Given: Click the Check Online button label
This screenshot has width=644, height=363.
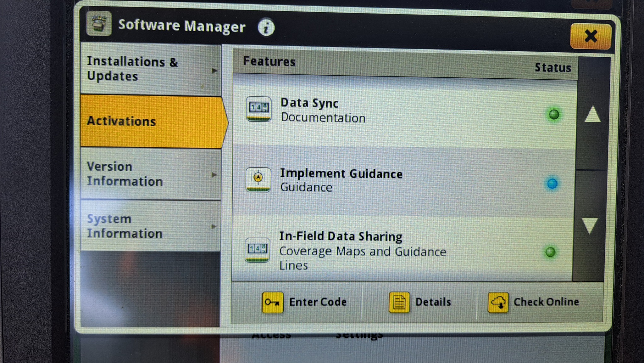Looking at the screenshot, I should [546, 302].
